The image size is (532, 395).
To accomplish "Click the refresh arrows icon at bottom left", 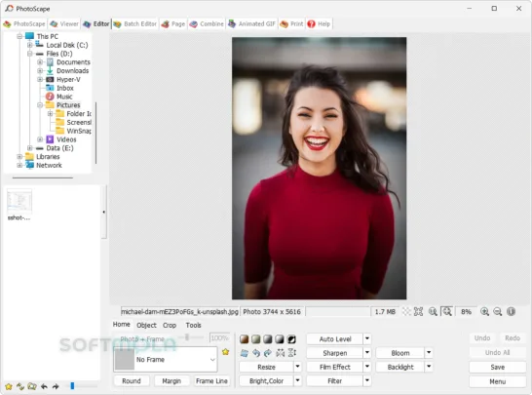I will [20, 386].
